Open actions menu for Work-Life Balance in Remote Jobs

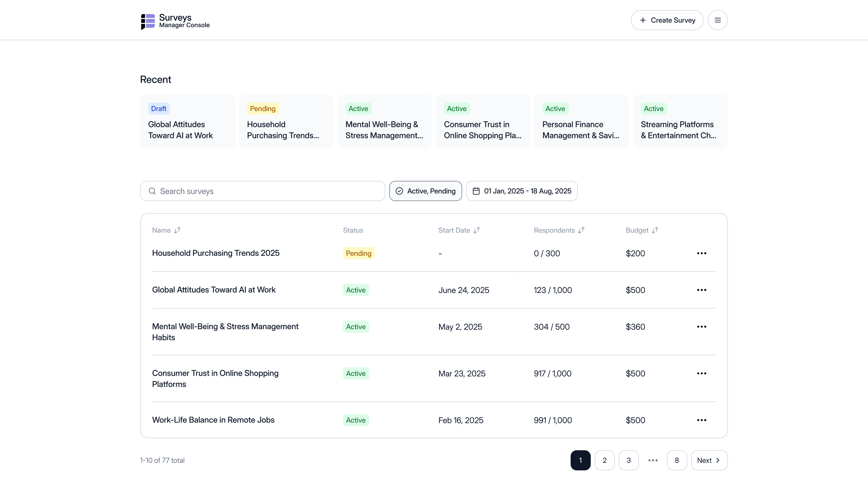pos(701,420)
